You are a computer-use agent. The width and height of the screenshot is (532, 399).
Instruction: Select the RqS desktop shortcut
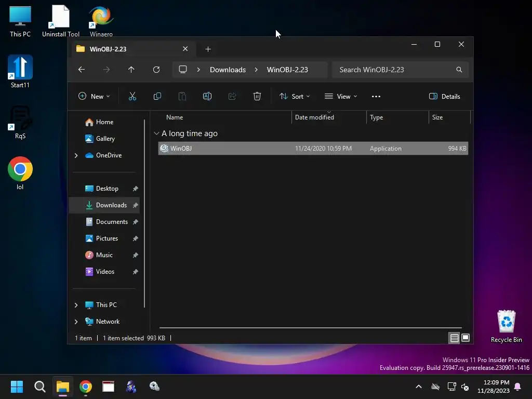coord(20,122)
